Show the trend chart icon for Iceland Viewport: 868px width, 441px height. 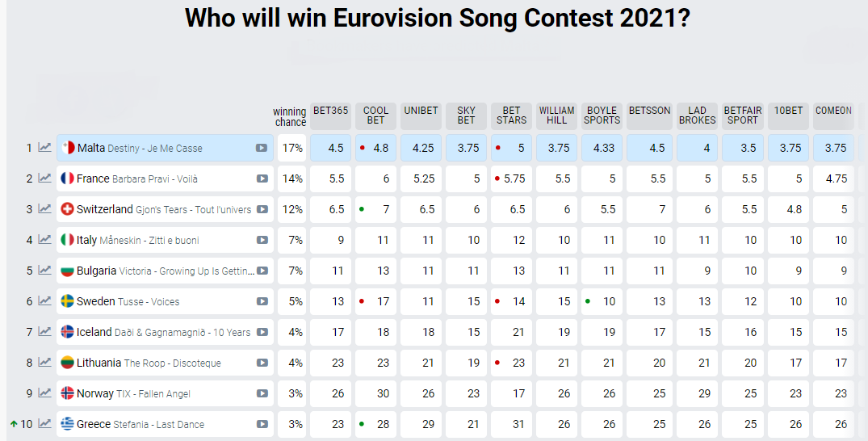[44, 332]
